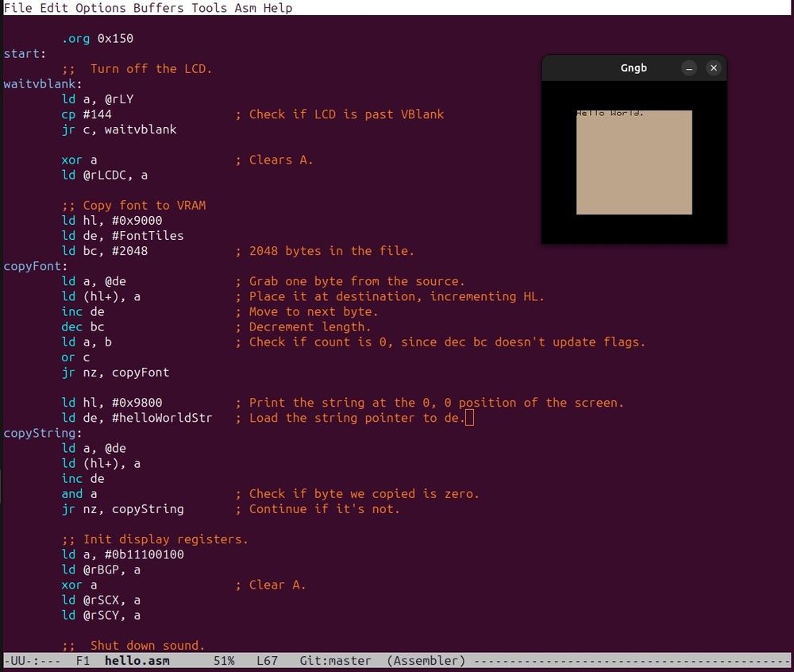The height and width of the screenshot is (672, 794).
Task: Click the 'Load the string pointer to de.' comment
Action: (x=350, y=419)
